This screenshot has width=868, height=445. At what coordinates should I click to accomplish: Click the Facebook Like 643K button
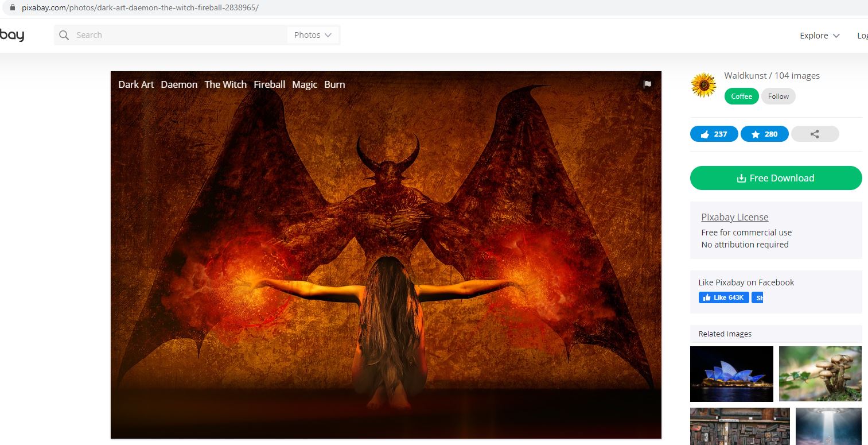[x=723, y=297]
